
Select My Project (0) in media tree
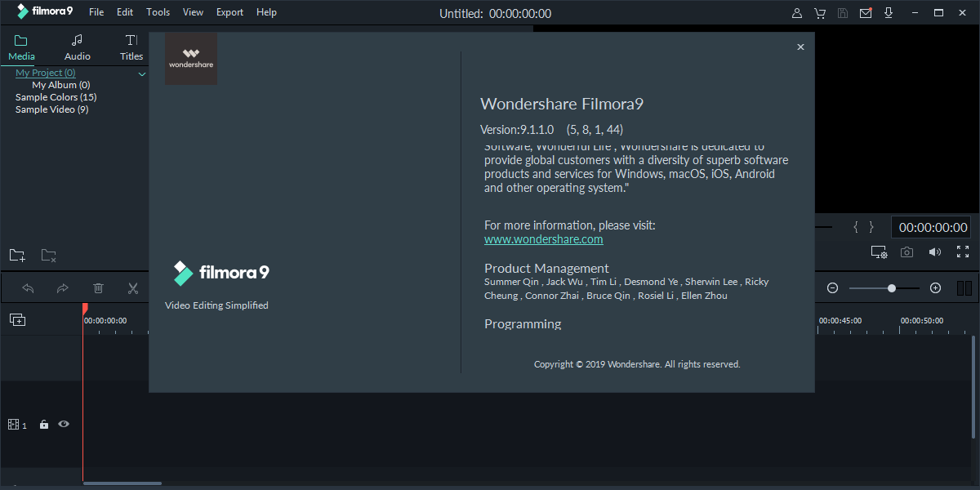[x=46, y=73]
